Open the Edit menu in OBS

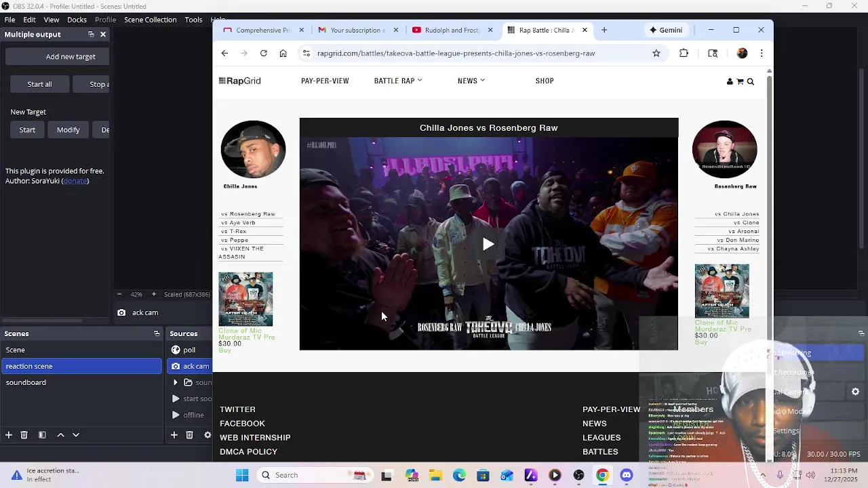click(x=30, y=20)
